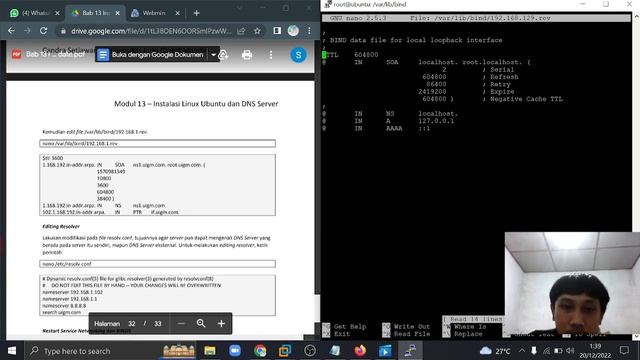640x360 pixels.
Task: Reset zoom with magnifier icon
Action: click(x=201, y=323)
